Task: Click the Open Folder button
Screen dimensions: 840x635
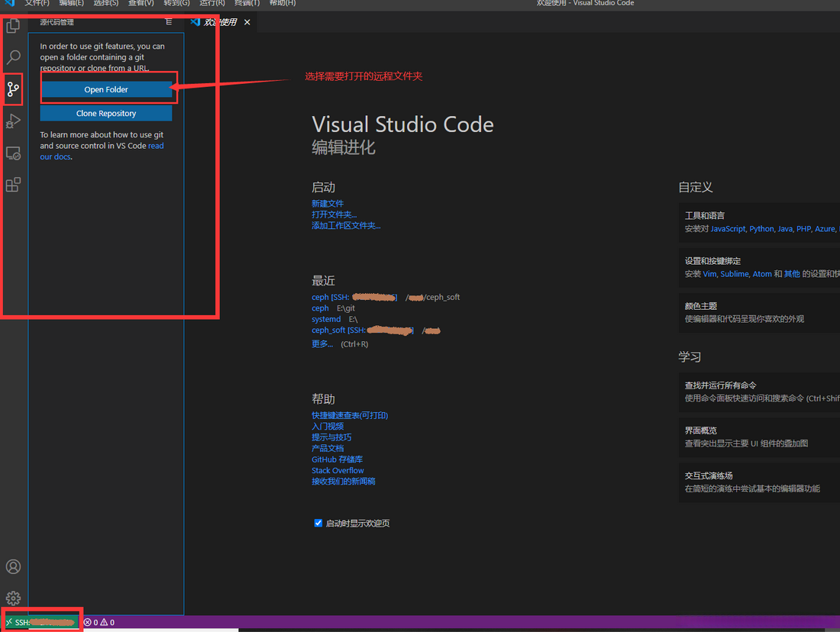Action: pyautogui.click(x=106, y=89)
